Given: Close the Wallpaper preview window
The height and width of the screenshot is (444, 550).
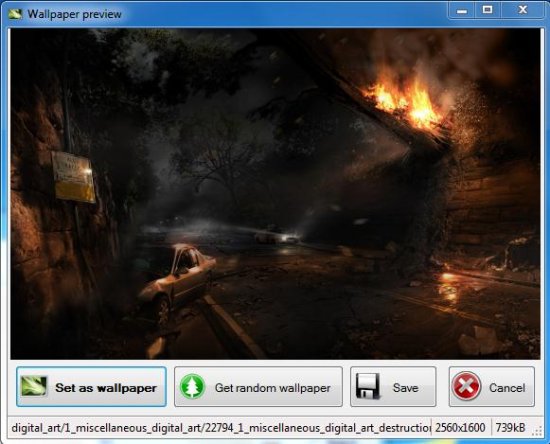Looking at the screenshot, I should [523, 10].
